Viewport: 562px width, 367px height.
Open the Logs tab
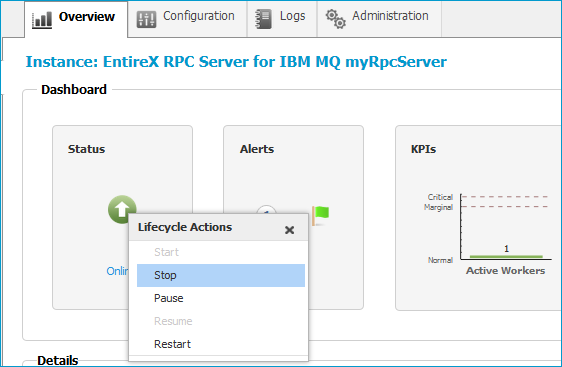click(282, 19)
